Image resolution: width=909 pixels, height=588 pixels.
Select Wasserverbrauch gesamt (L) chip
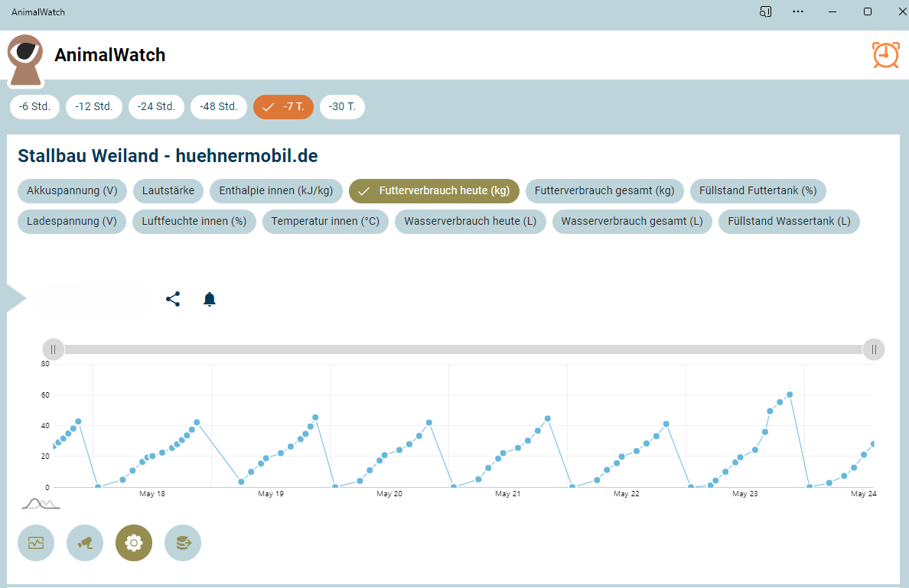coord(632,221)
